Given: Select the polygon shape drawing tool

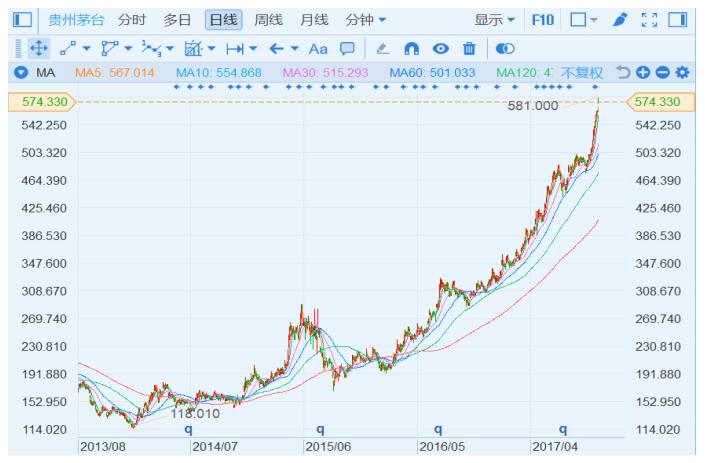Looking at the screenshot, I should coord(109,49).
